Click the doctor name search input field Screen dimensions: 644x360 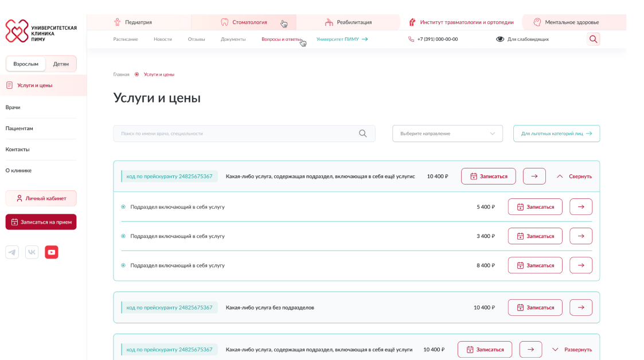235,134
